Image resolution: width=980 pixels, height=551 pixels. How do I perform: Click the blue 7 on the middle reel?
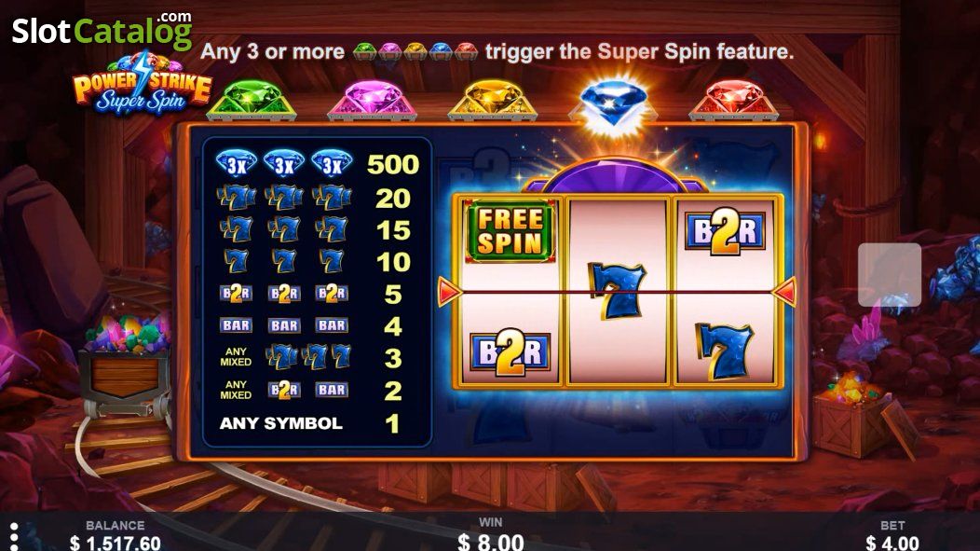[617, 291]
